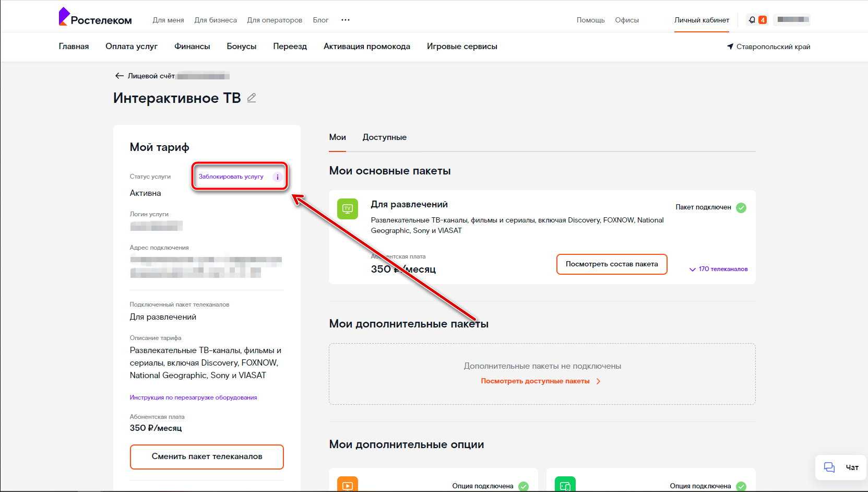Click the green check next to Пакет подключен
Image resolution: width=868 pixels, height=492 pixels.
741,207
